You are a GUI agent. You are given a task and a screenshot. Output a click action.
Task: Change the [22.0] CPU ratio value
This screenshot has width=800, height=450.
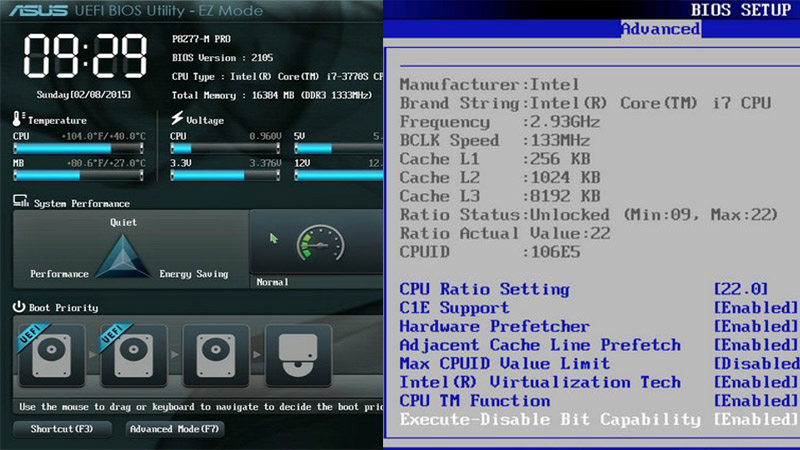click(x=741, y=289)
